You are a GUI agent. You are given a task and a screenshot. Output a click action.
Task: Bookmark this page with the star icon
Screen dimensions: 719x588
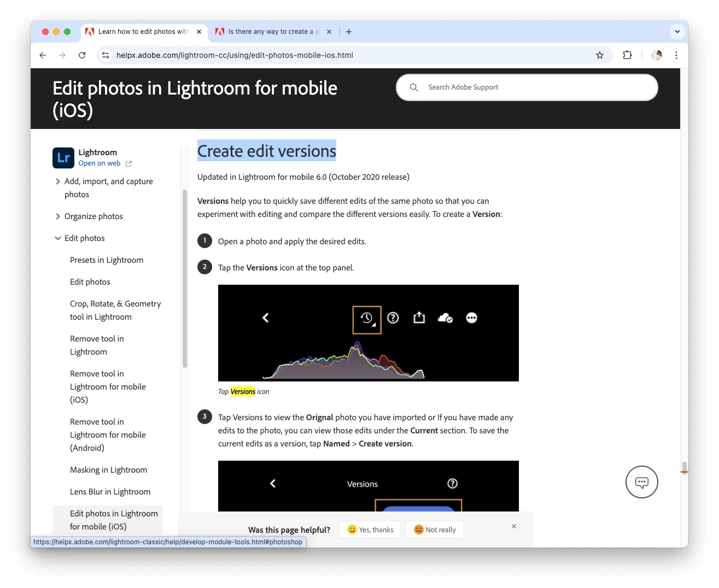(600, 55)
